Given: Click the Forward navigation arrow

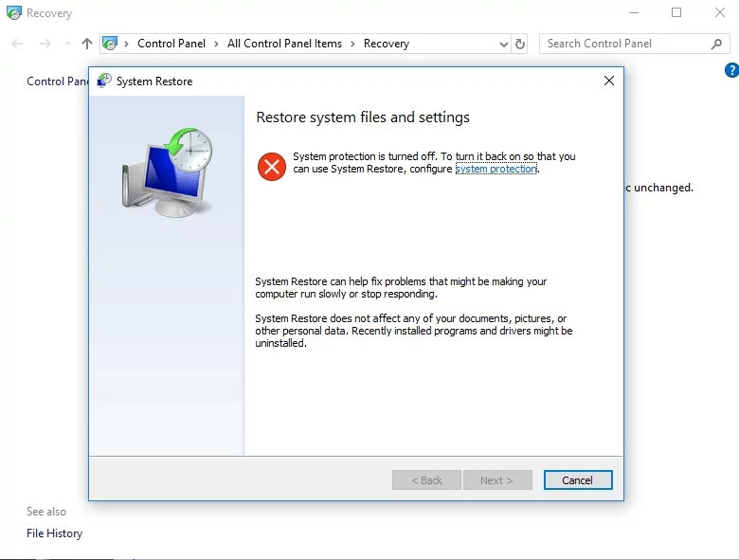Looking at the screenshot, I should [45, 44].
